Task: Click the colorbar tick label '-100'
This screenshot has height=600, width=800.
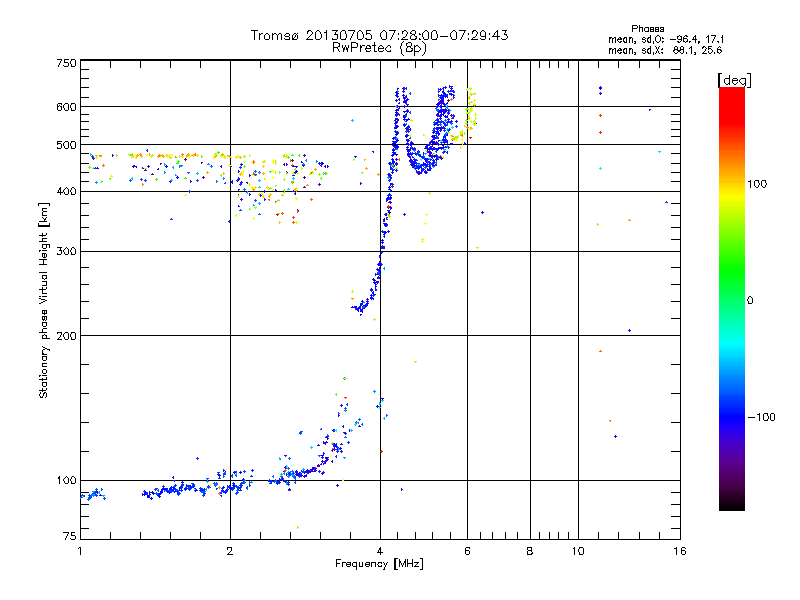Action: pos(761,417)
